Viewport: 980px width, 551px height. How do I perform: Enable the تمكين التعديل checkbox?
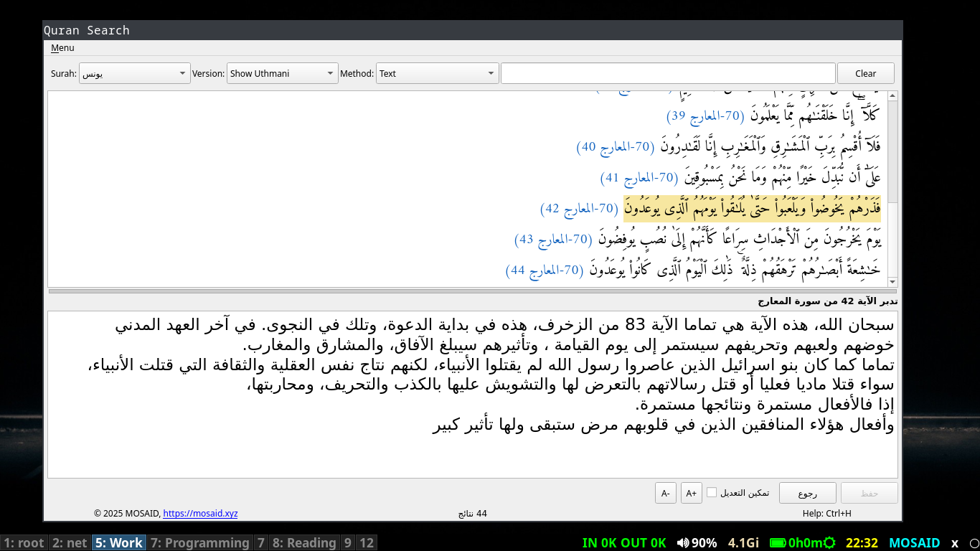[712, 492]
